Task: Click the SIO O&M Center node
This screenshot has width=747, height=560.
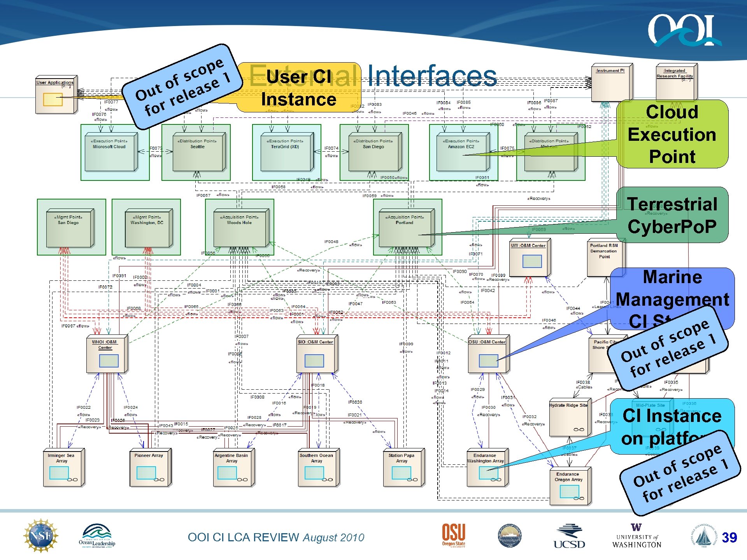Action: click(316, 355)
